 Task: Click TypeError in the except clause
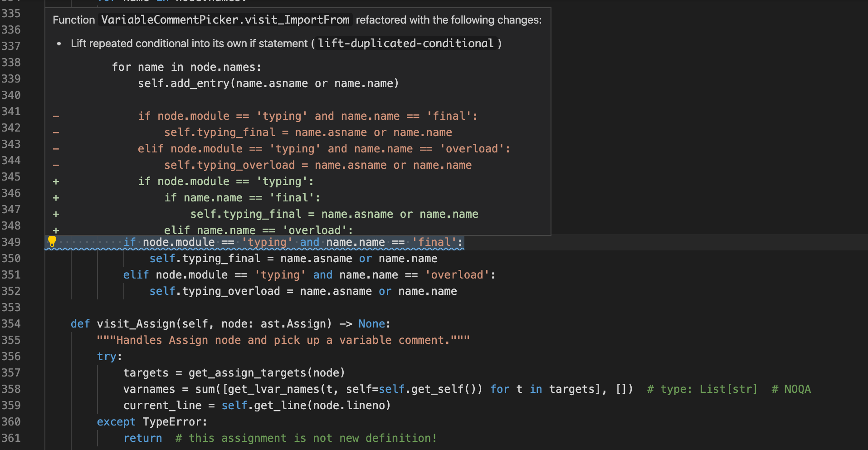click(x=174, y=422)
